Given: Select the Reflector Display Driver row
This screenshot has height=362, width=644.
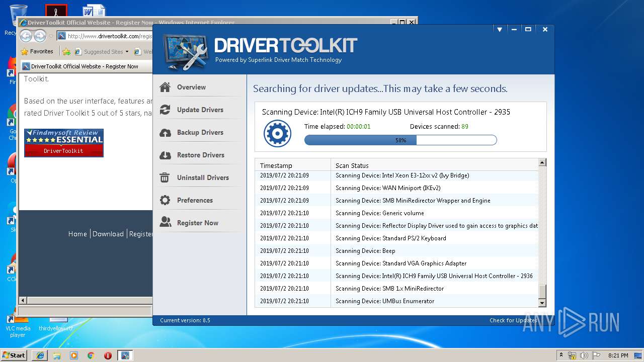Looking at the screenshot, I should pyautogui.click(x=396, y=226).
